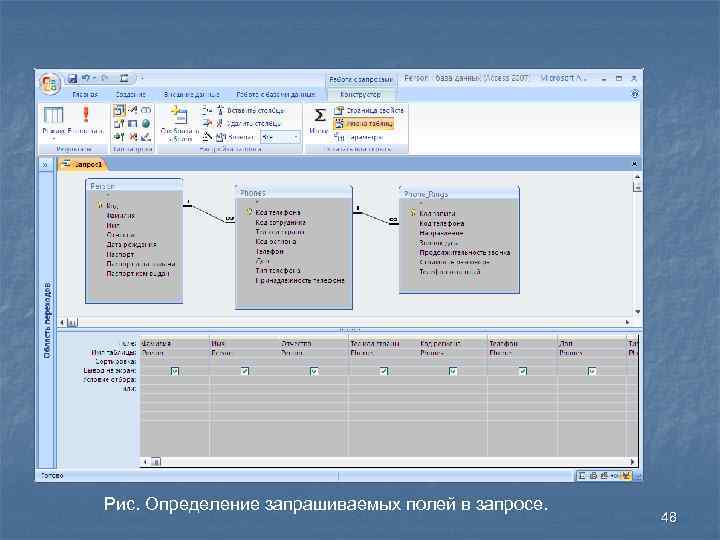Click the Delete Rows icon
This screenshot has width=720, height=540.
pyautogui.click(x=207, y=123)
